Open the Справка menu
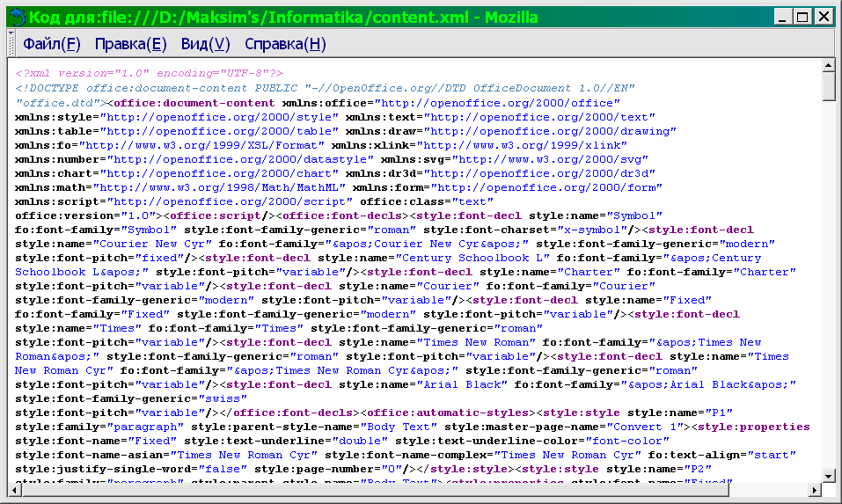 click(285, 44)
